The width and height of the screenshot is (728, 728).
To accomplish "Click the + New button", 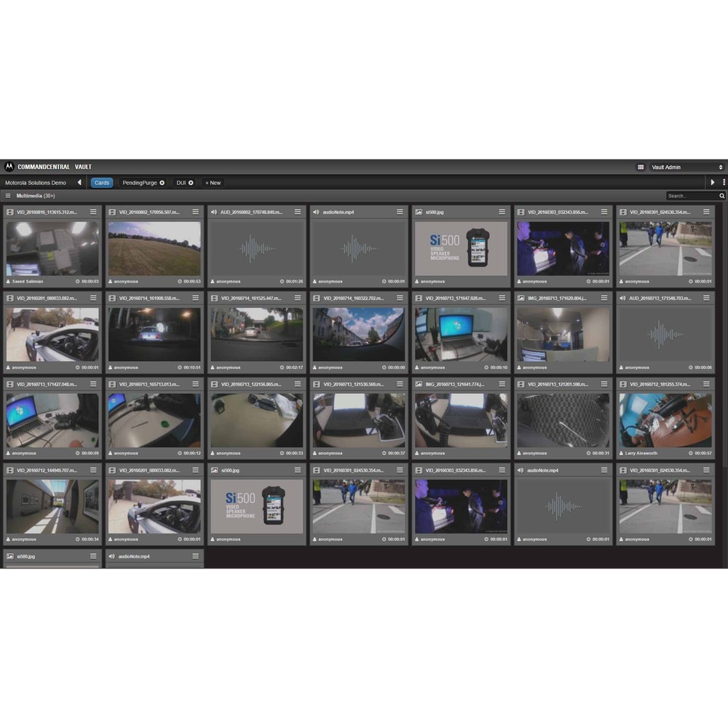I will point(213,183).
